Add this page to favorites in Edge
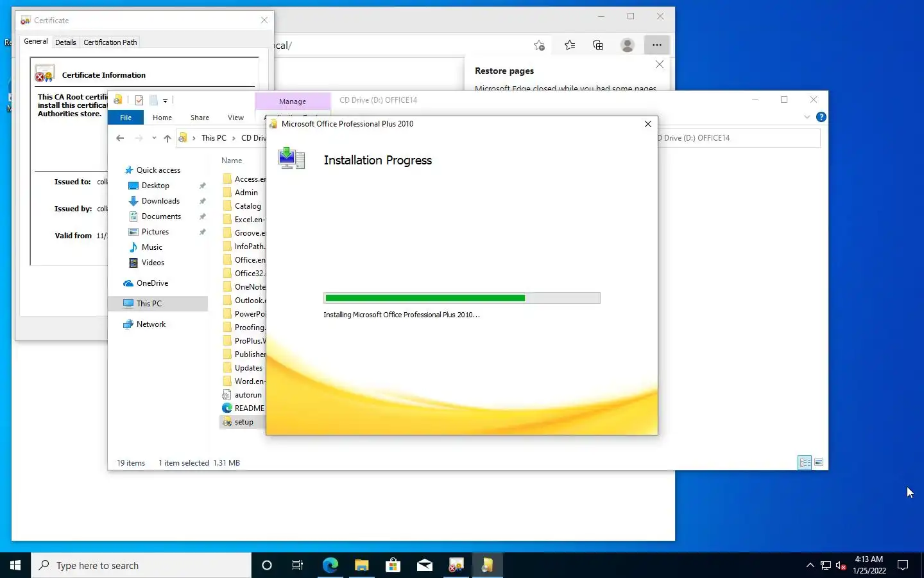Image resolution: width=924 pixels, height=578 pixels. [539, 45]
